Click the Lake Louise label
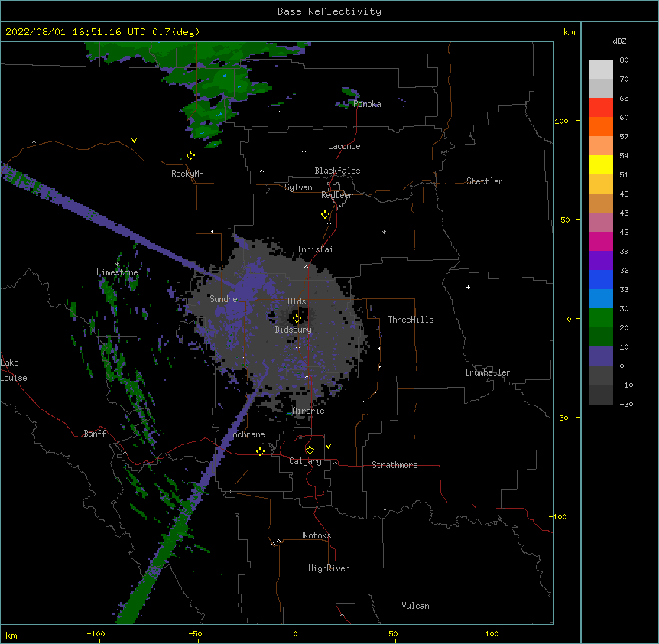Image resolution: width=659 pixels, height=644 pixels. (14, 370)
